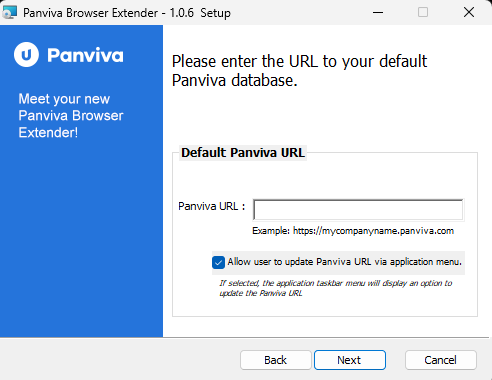Click the 'Default Panviva URL' group heading

click(x=243, y=153)
